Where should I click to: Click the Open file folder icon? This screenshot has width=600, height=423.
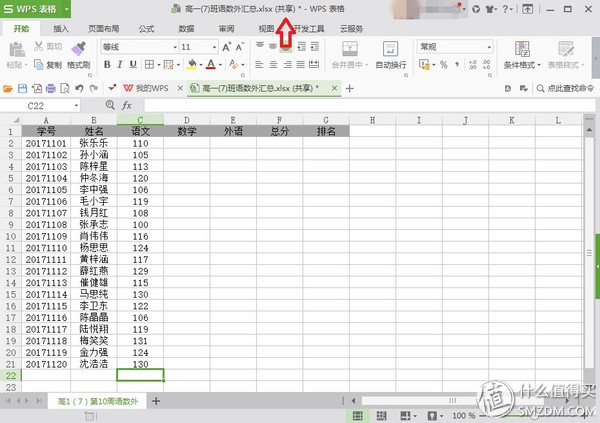pyautogui.click(x=8, y=89)
